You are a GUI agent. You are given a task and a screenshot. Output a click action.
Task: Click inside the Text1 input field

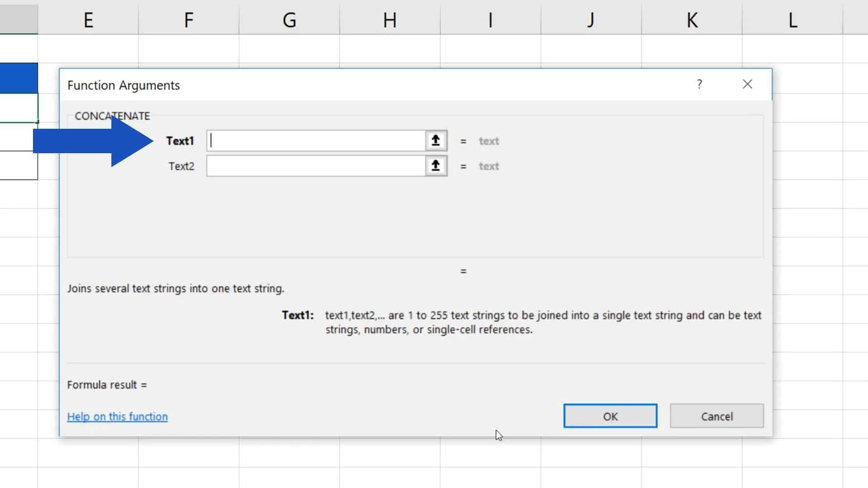click(316, 141)
